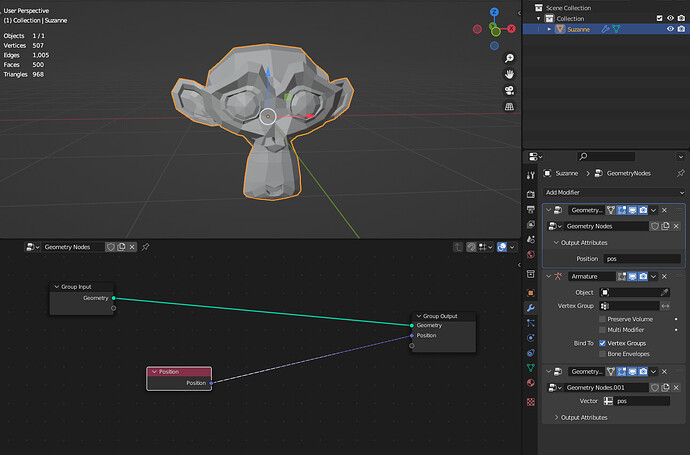Open Armature modifier extra options dropdown
Viewport: 690px width, 455px height.
653,276
